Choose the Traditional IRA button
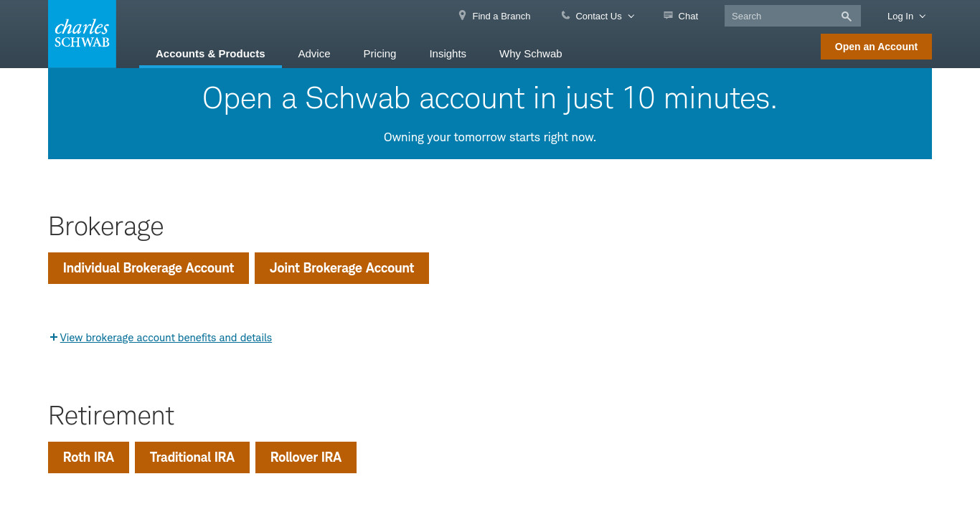The image size is (980, 522). [x=192, y=457]
